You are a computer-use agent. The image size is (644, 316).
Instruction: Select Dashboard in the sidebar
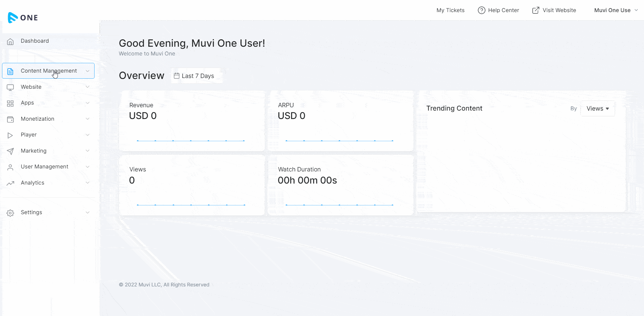click(x=35, y=41)
